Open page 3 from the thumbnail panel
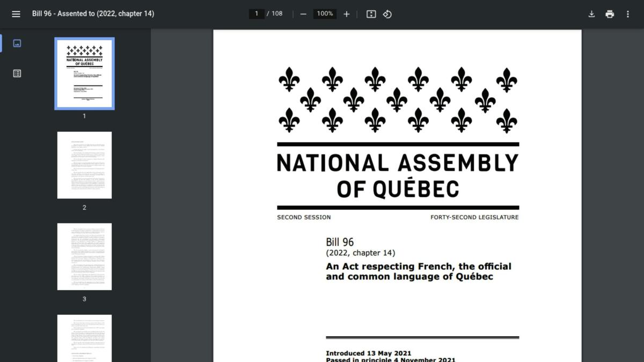Image resolution: width=644 pixels, height=362 pixels. pyautogui.click(x=84, y=256)
